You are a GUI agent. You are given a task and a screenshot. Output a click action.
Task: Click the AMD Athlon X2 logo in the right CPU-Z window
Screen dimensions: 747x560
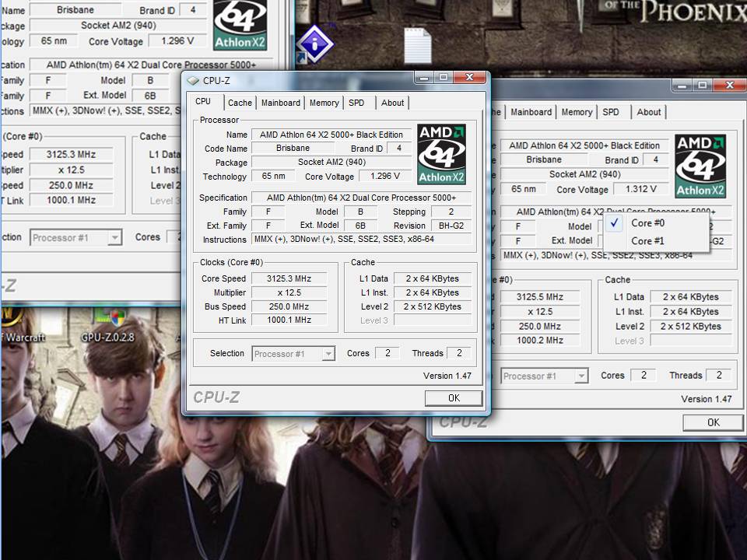[x=700, y=166]
